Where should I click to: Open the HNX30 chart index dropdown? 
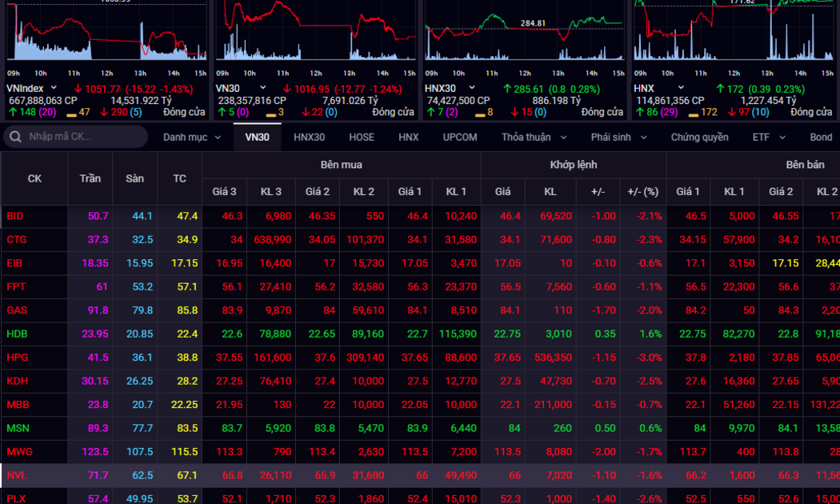[x=472, y=88]
